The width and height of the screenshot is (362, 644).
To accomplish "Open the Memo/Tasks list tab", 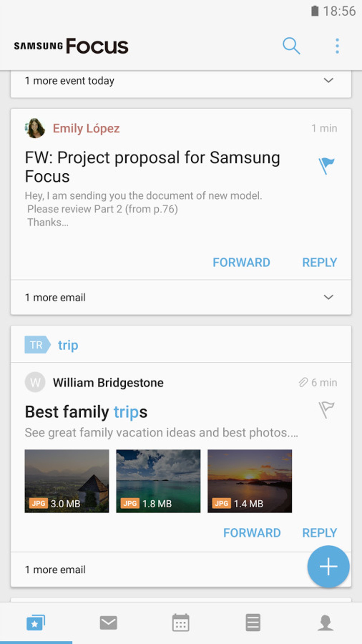I will [253, 622].
